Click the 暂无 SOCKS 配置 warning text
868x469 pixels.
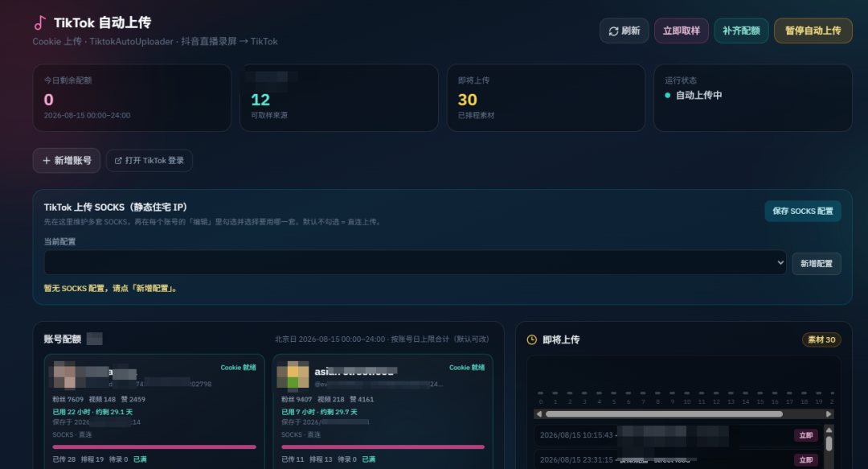click(110, 288)
